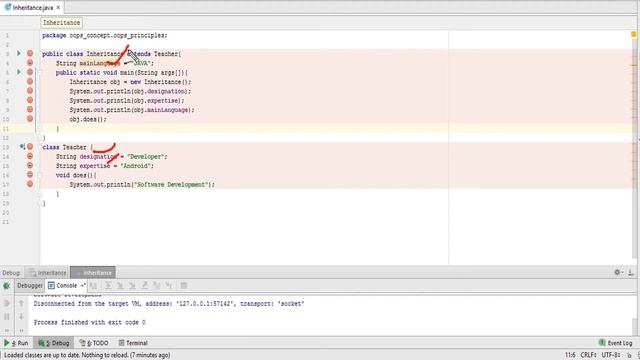Click Show Execution Point icon
The height and width of the screenshot is (360, 640).
pyautogui.click(x=93, y=286)
